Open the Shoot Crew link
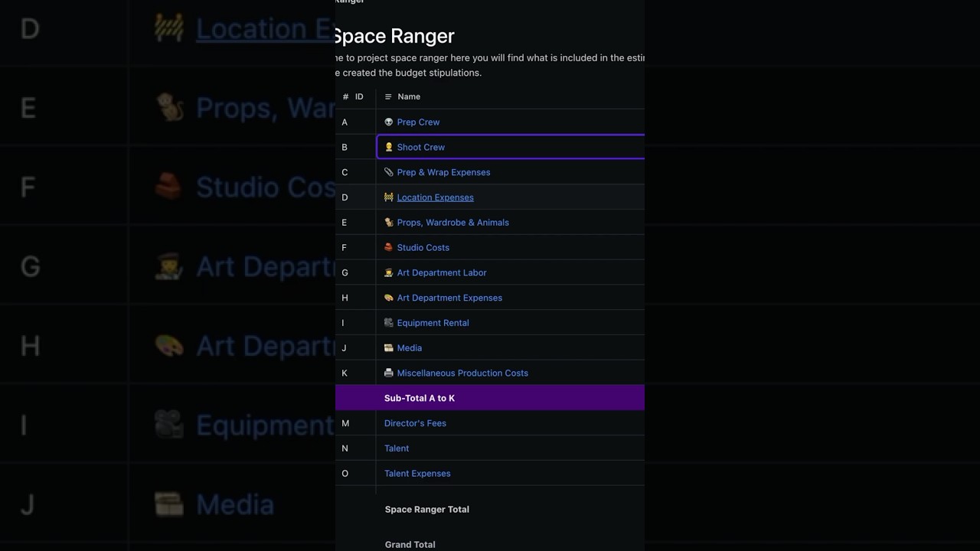 [420, 147]
